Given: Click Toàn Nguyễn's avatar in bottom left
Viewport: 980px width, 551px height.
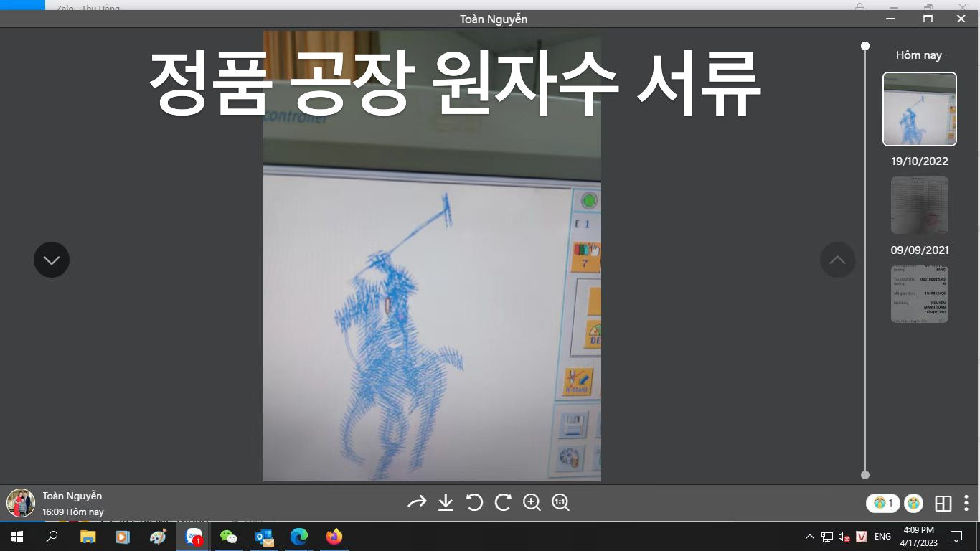Looking at the screenshot, I should (20, 503).
